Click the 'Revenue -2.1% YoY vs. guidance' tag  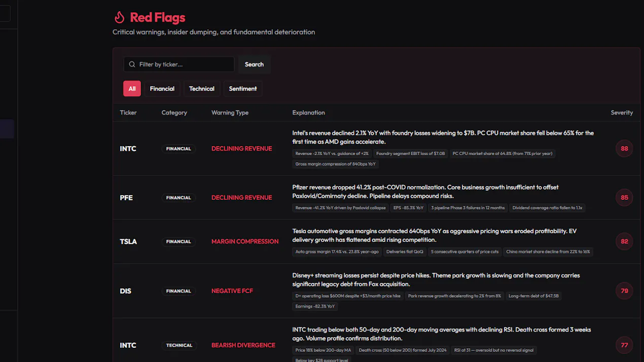coord(332,154)
